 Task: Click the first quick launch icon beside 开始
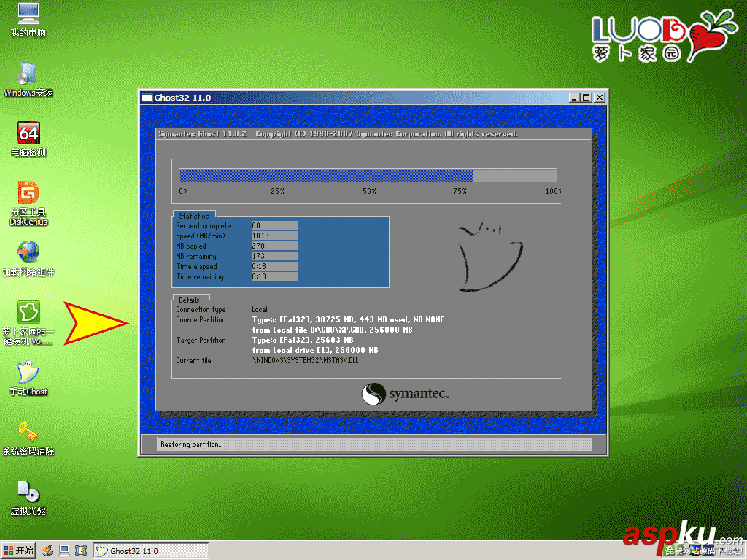click(47, 551)
